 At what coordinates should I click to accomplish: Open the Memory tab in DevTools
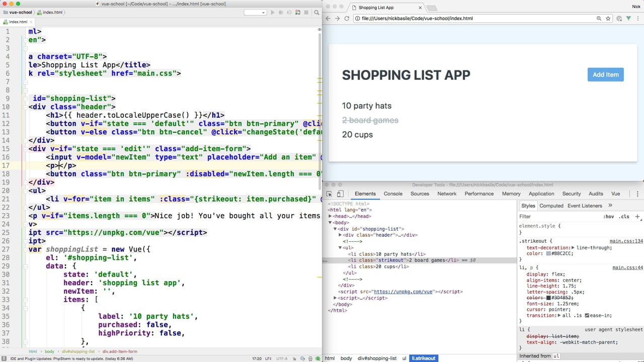(511, 194)
